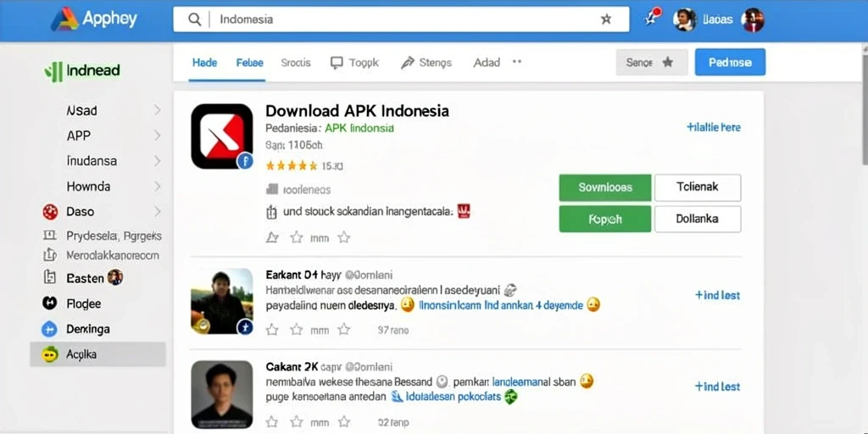Click the Prydesela, Pgrgeks icon
The image size is (868, 434).
coord(50,236)
